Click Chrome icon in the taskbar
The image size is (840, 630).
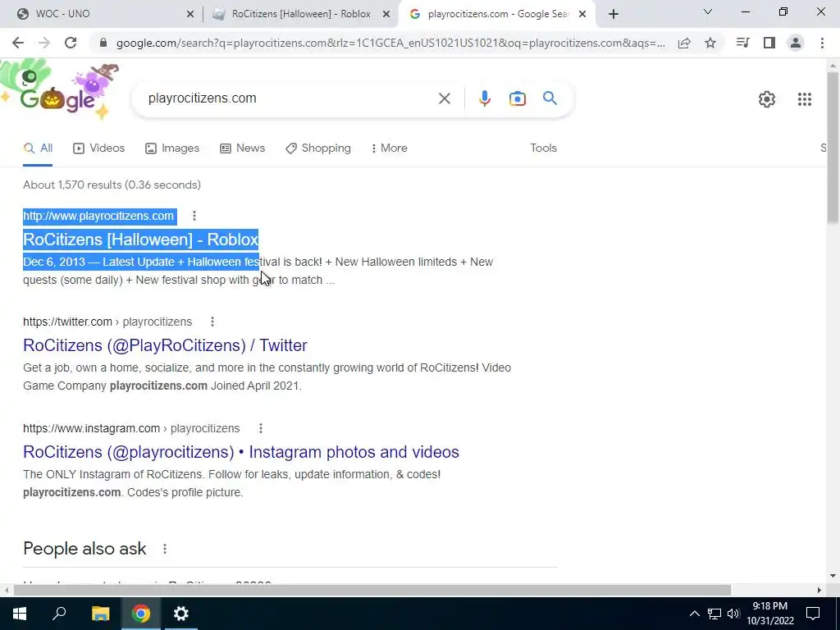[141, 614]
